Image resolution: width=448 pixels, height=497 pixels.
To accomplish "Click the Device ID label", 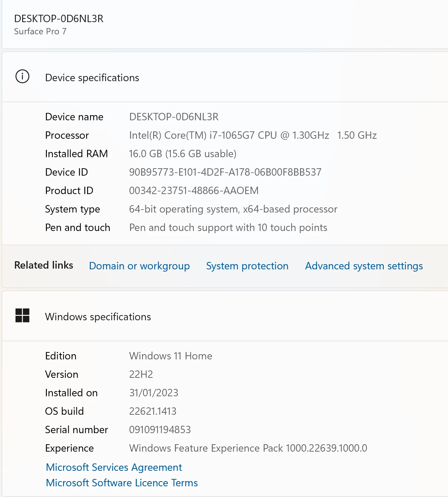I will (66, 172).
